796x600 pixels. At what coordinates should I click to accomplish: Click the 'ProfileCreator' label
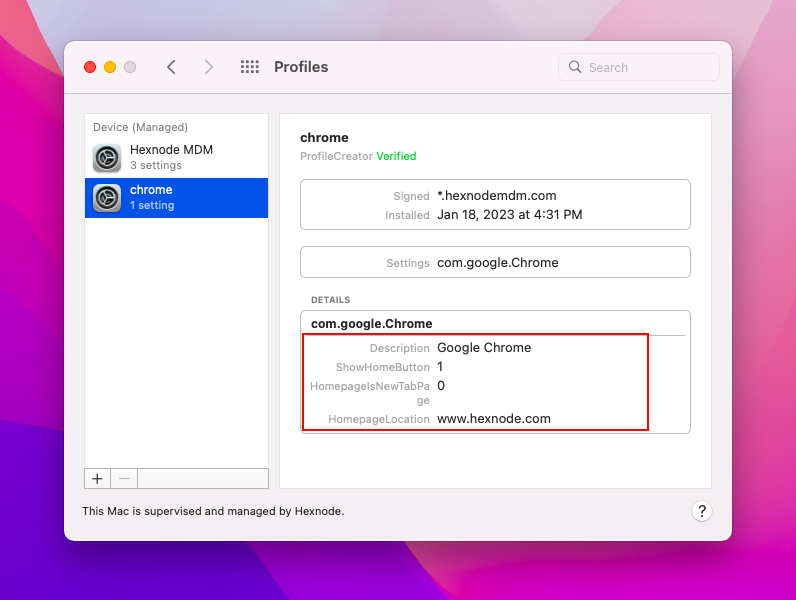pyautogui.click(x=336, y=156)
